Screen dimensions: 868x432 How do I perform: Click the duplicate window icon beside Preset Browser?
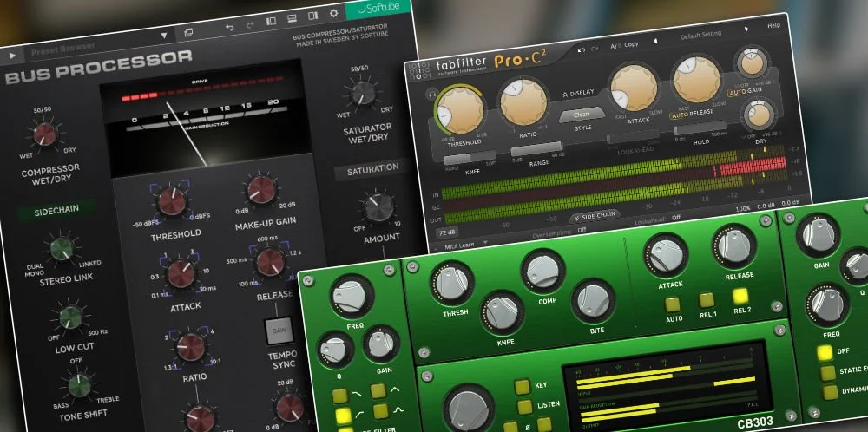click(188, 32)
